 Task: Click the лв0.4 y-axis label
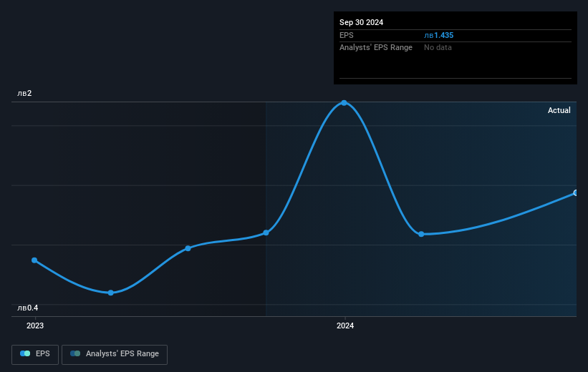coord(28,308)
